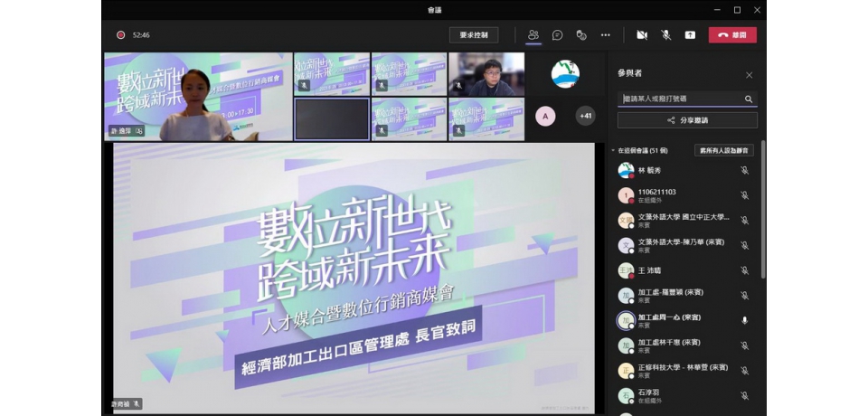Click the avatar of 石淳羽
Screen dimensions: 868x416
[626, 395]
